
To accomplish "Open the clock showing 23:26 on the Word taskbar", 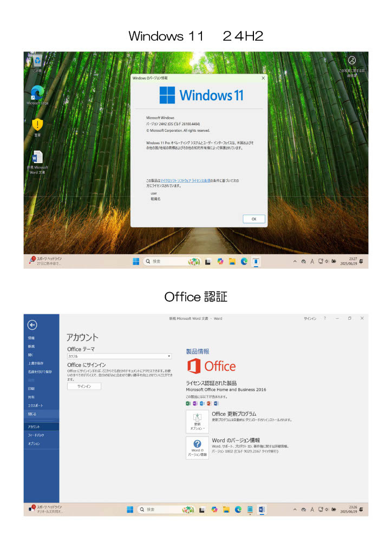I will point(349,509).
